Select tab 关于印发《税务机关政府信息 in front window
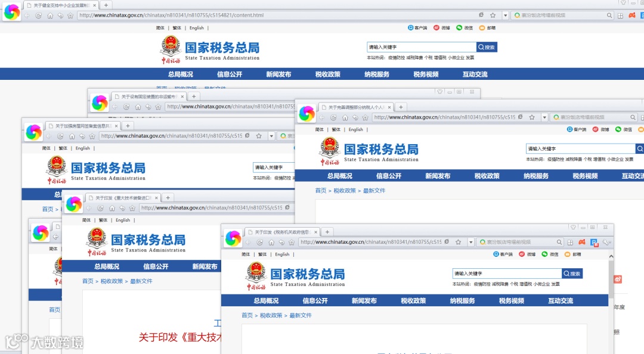 click(x=283, y=232)
